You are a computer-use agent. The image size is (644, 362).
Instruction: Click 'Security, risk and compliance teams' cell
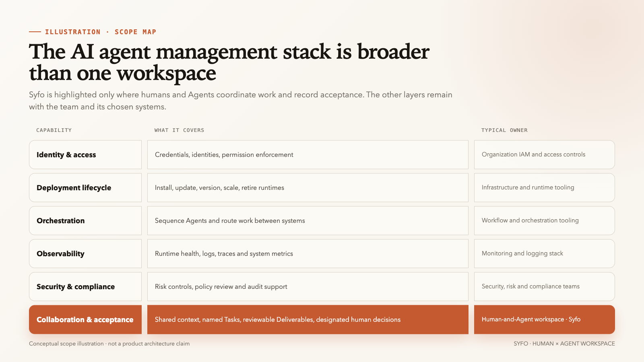point(545,286)
